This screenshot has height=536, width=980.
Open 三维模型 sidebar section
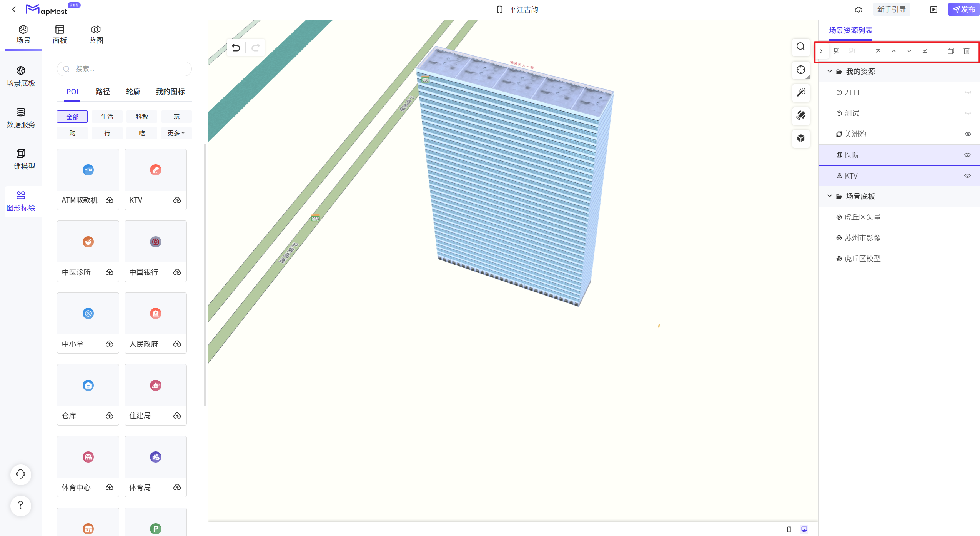point(21,159)
